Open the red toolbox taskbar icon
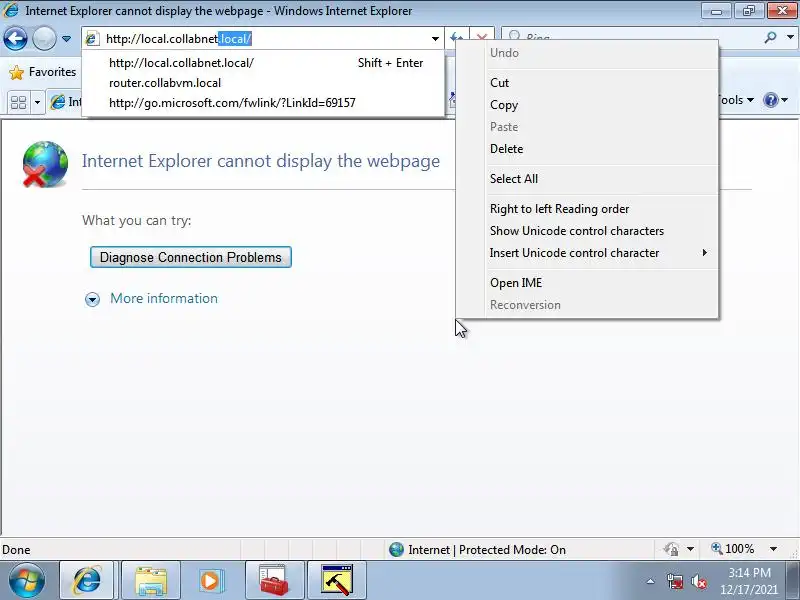The width and height of the screenshot is (800, 600). point(274,580)
